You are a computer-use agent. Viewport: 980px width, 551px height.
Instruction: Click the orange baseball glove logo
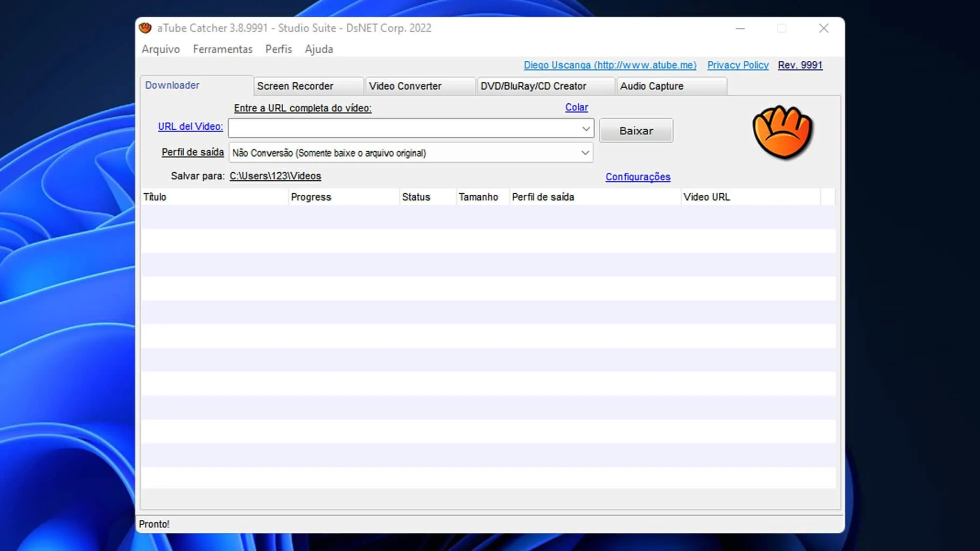(x=782, y=132)
